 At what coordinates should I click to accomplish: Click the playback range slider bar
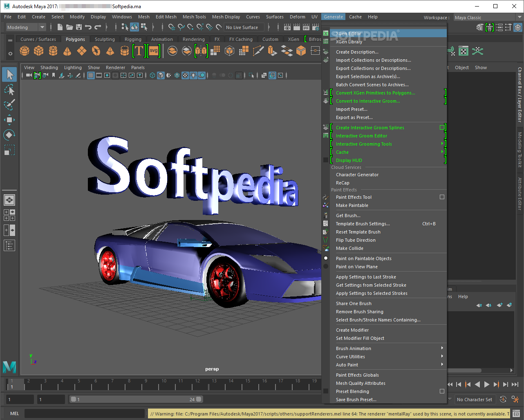(136, 399)
